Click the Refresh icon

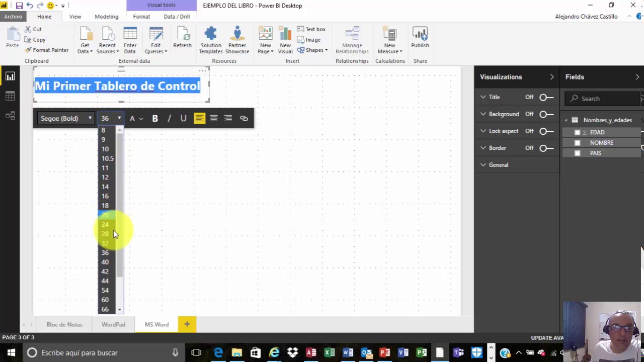182,39
